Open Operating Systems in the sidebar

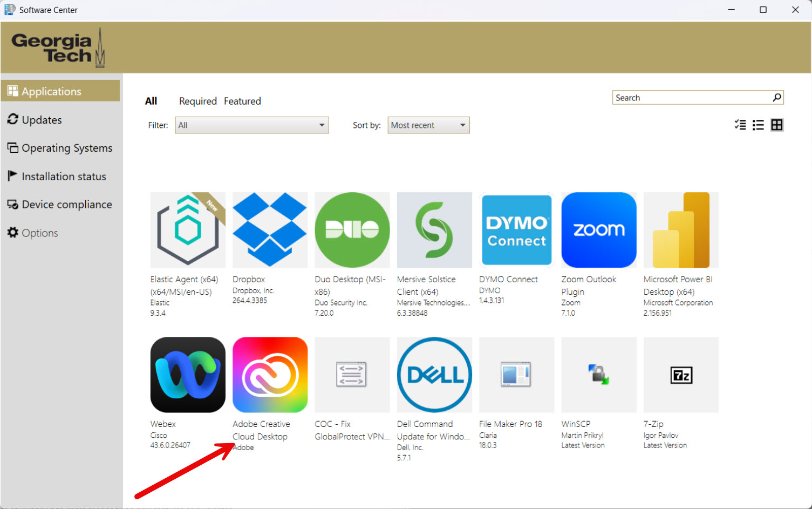(60, 148)
